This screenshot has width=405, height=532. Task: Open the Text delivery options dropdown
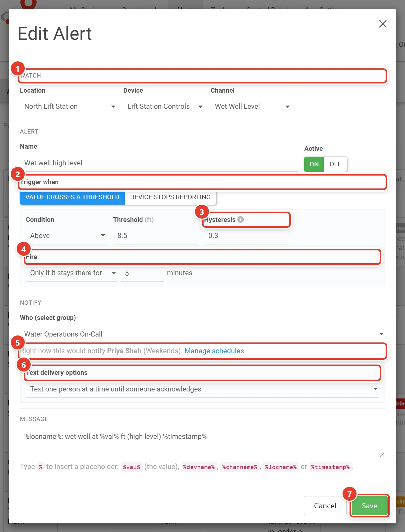pos(202,389)
